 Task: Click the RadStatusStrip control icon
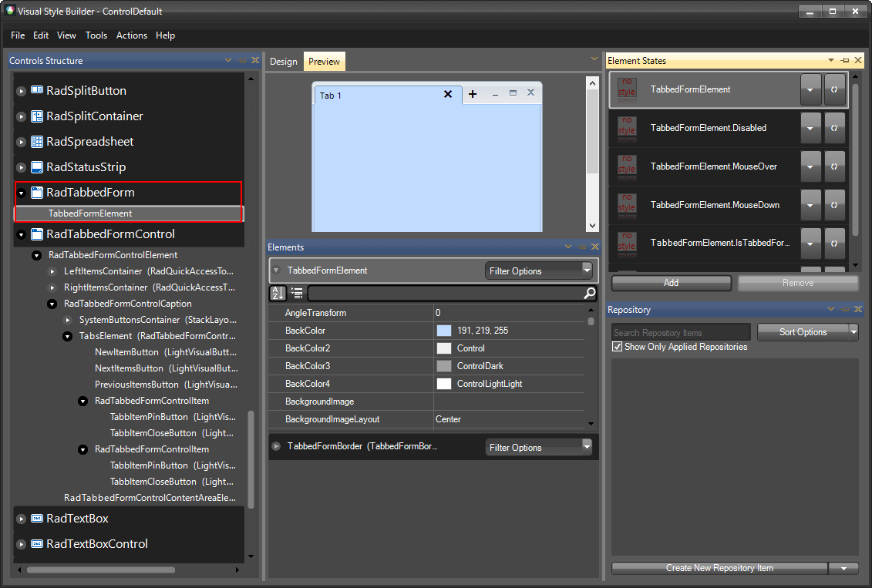(x=37, y=167)
